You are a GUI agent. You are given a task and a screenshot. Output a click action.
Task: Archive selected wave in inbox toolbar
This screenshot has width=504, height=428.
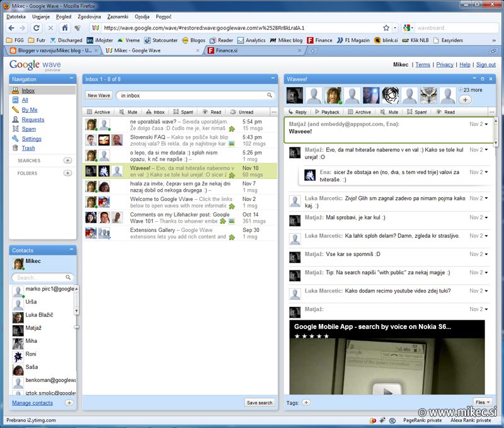click(98, 112)
